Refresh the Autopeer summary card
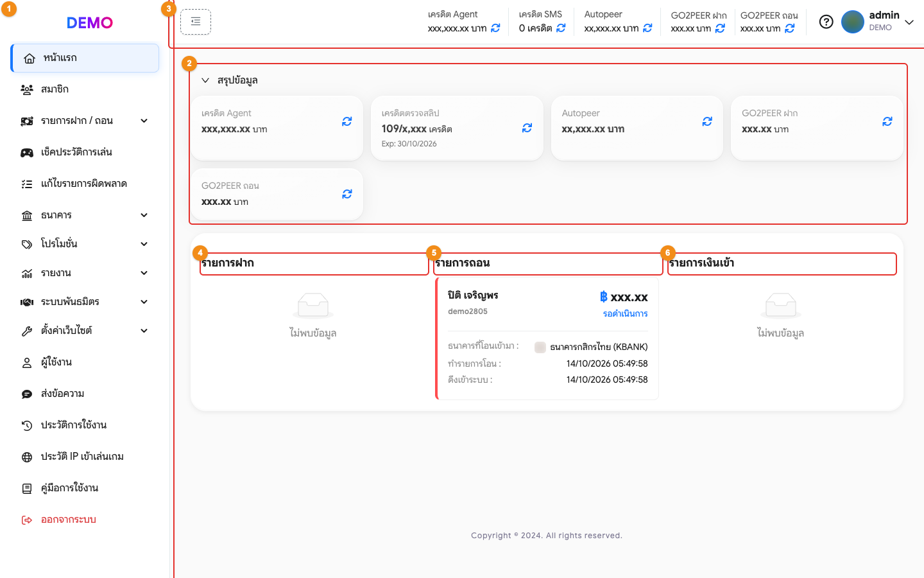 tap(707, 121)
